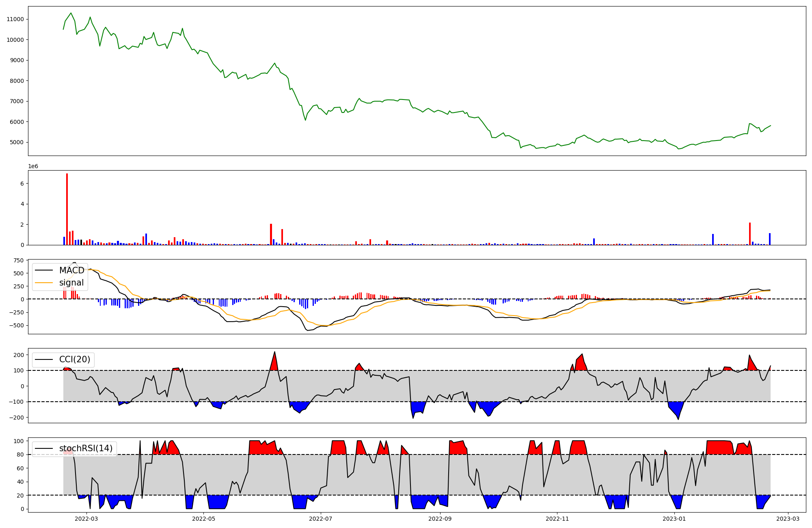Click the CCI peak above 200 in June
The image size is (812, 528).
point(275,353)
